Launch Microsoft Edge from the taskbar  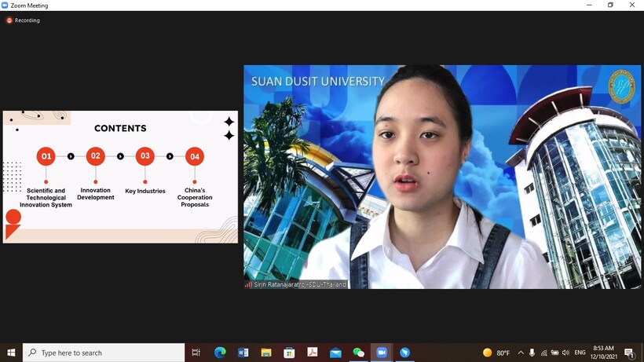(220, 353)
